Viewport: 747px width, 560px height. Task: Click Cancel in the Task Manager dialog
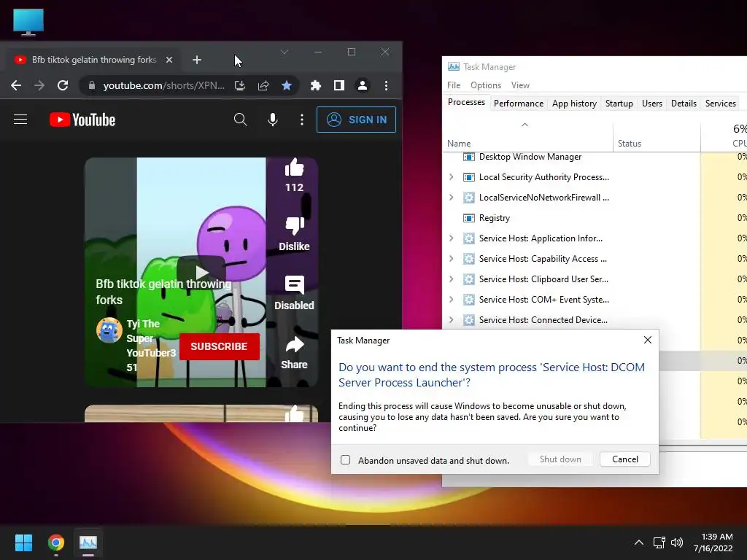coord(625,459)
